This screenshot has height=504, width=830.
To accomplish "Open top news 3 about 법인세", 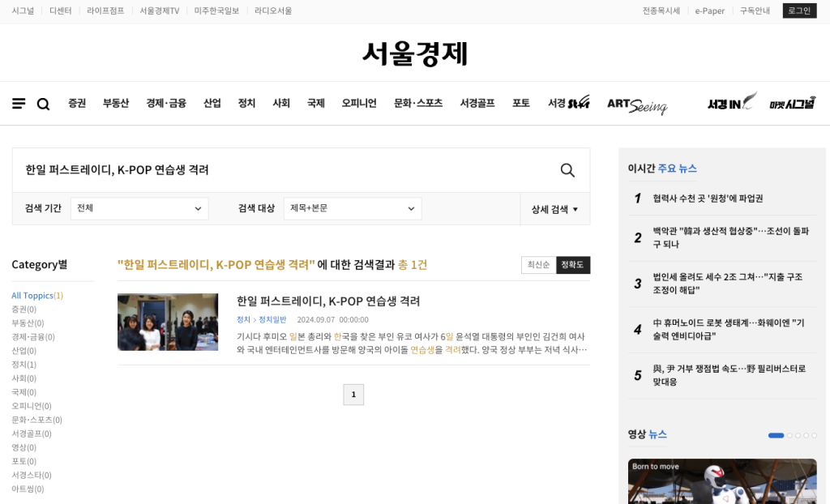I will [x=728, y=284].
